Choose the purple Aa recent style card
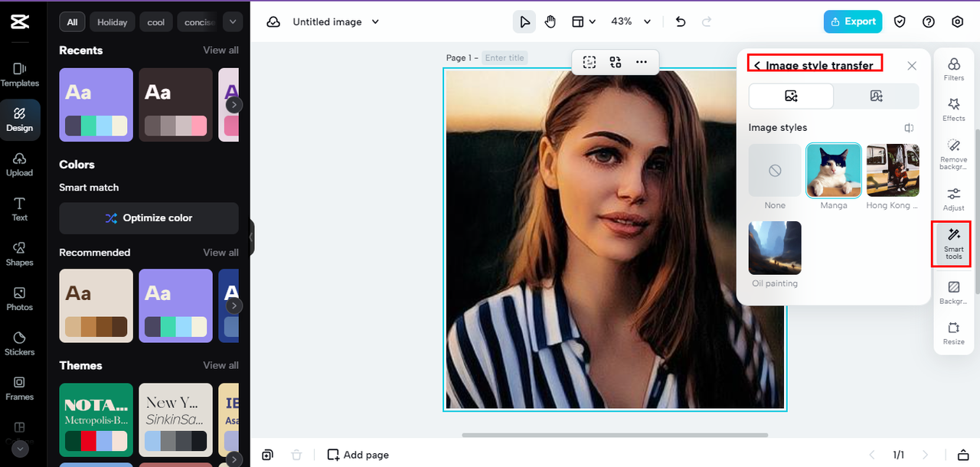 coord(96,105)
